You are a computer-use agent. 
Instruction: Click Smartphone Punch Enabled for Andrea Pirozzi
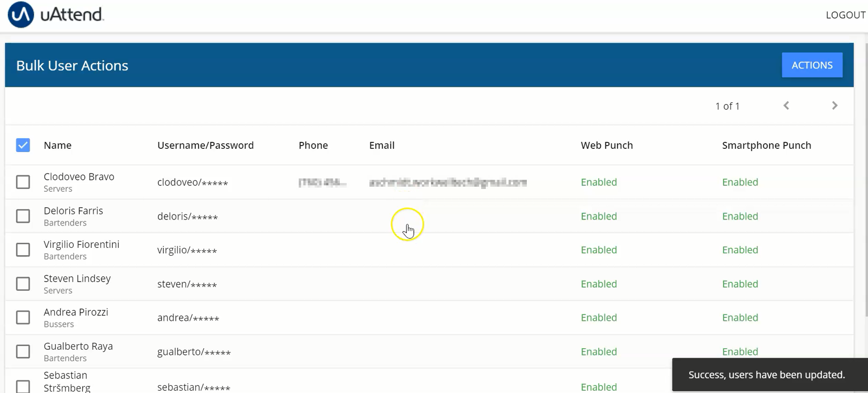[740, 318]
